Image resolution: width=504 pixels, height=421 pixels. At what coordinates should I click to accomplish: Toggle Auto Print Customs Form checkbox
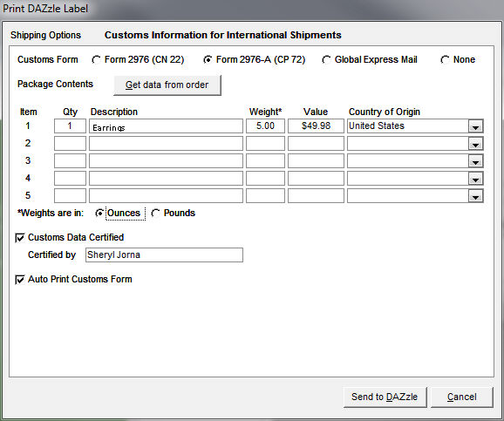tap(20, 280)
